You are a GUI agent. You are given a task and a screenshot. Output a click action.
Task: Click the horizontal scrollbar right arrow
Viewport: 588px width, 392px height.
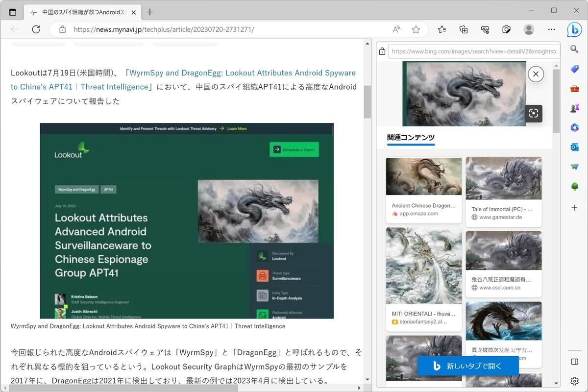(360, 388)
